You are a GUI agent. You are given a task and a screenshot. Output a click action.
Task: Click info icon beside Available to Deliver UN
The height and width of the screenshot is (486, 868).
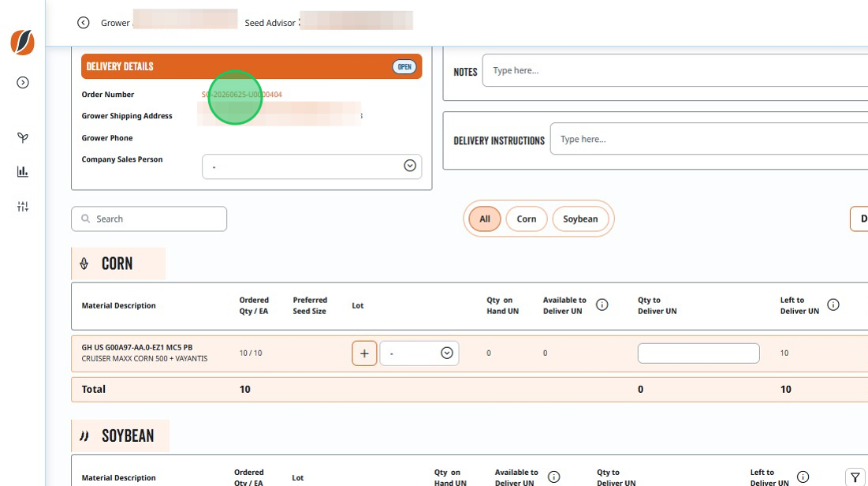602,305
